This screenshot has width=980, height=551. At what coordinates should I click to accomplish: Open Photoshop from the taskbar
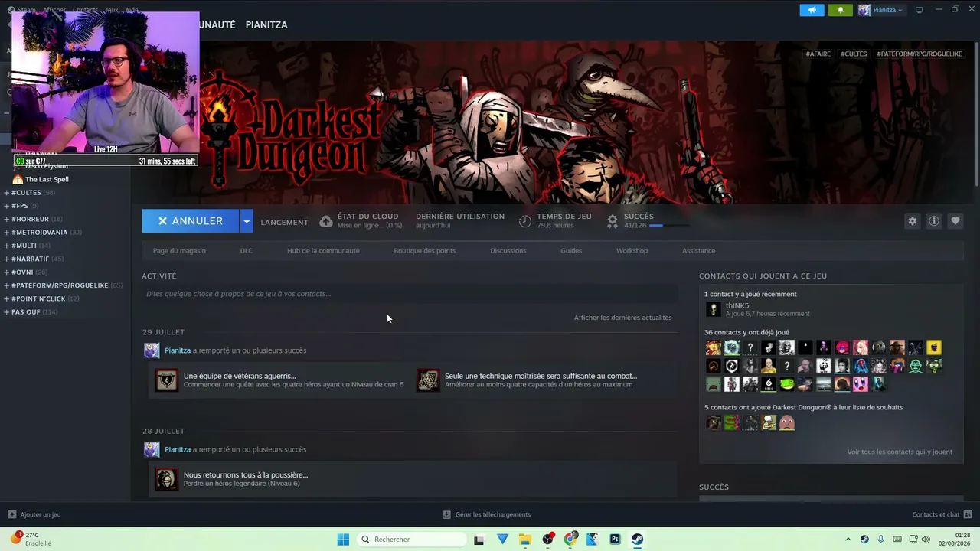615,540
